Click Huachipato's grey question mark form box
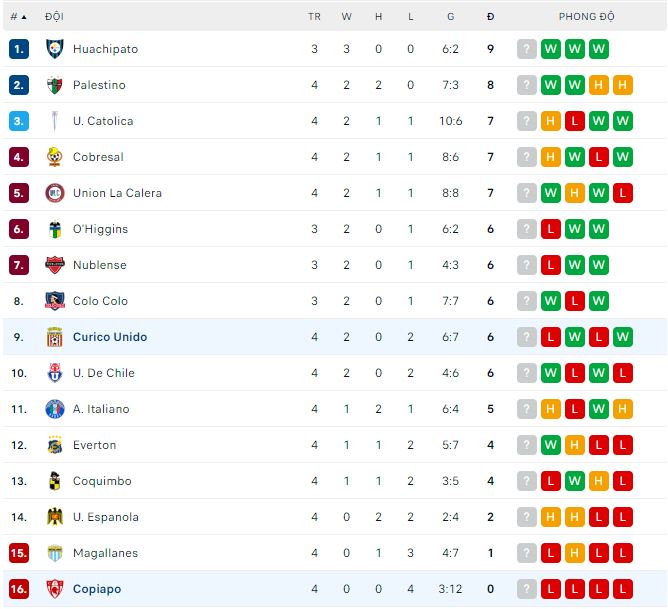The width and height of the screenshot is (668, 609). click(x=527, y=49)
